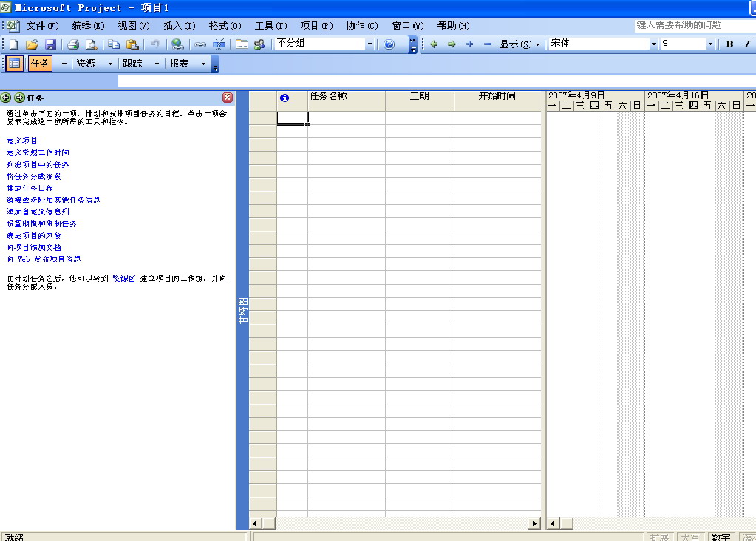Click the 定义常规工作时间 link
Viewport: 756px width, 541px height.
[38, 152]
